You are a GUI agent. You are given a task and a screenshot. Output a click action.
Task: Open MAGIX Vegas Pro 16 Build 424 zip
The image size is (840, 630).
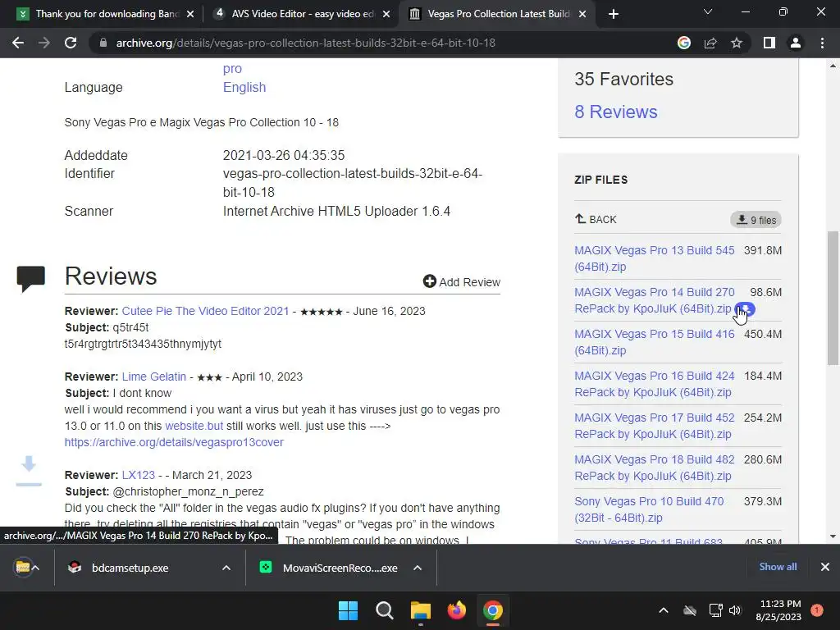point(654,384)
